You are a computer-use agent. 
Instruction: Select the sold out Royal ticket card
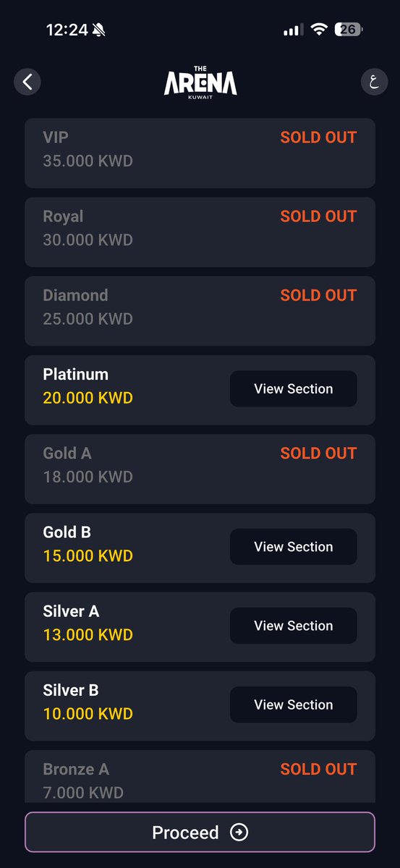tap(200, 232)
